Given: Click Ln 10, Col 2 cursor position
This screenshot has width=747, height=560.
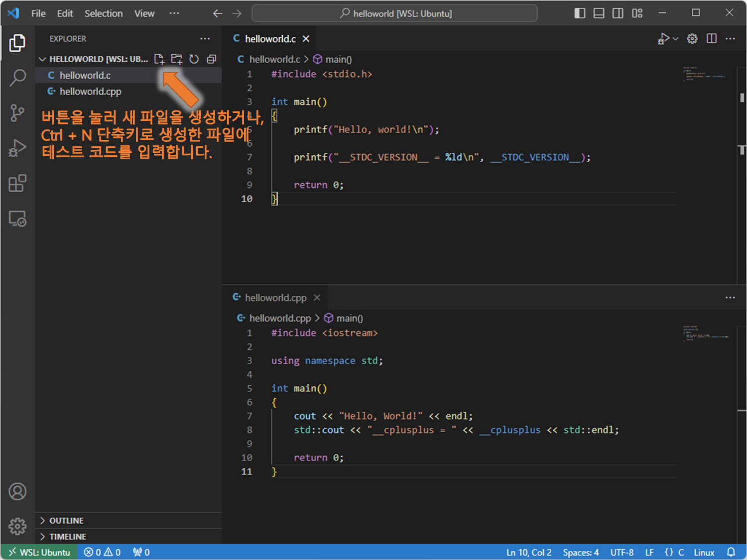Looking at the screenshot, I should 529,552.
